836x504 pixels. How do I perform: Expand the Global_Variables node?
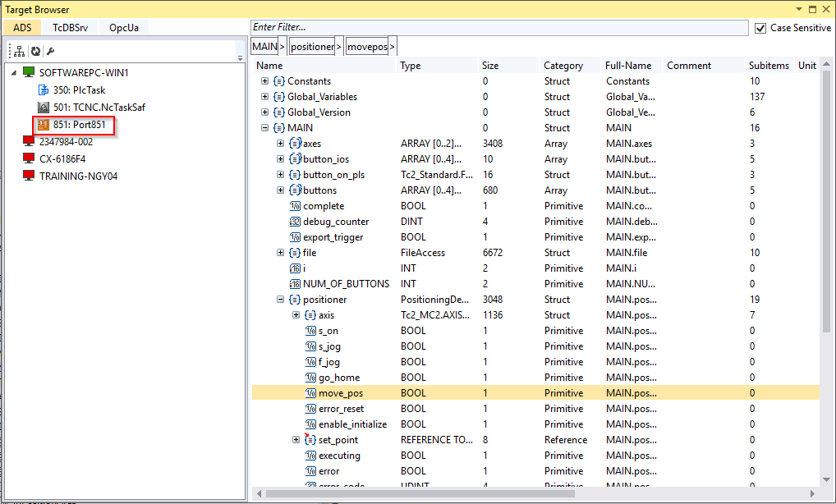coord(264,97)
